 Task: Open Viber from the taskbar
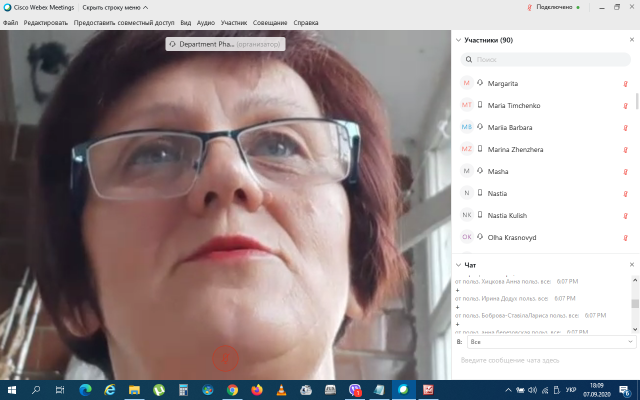point(355,390)
